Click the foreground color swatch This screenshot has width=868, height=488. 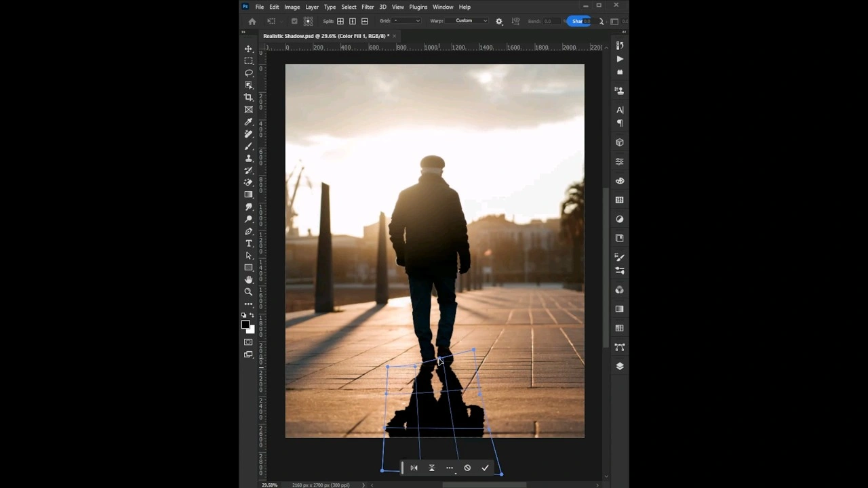245,324
